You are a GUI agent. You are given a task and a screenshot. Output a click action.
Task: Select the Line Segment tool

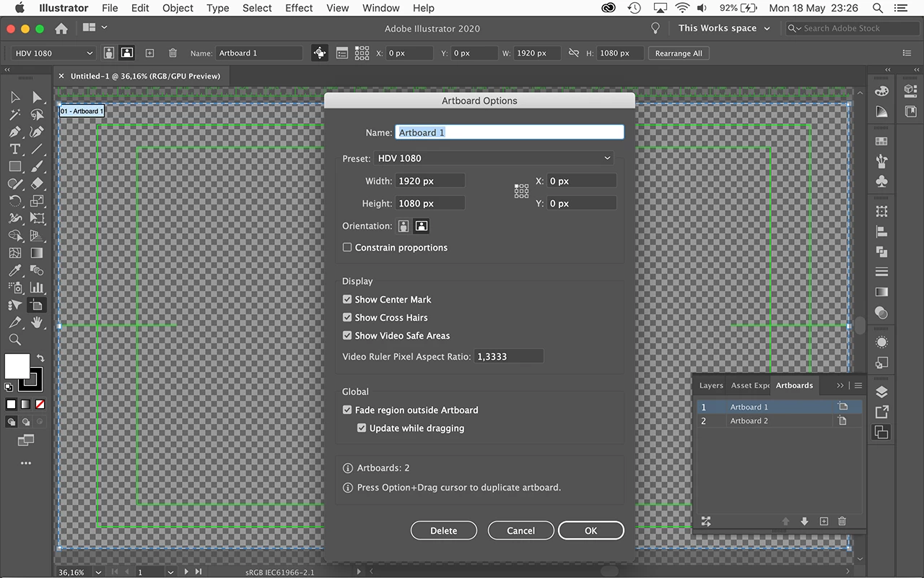37,149
